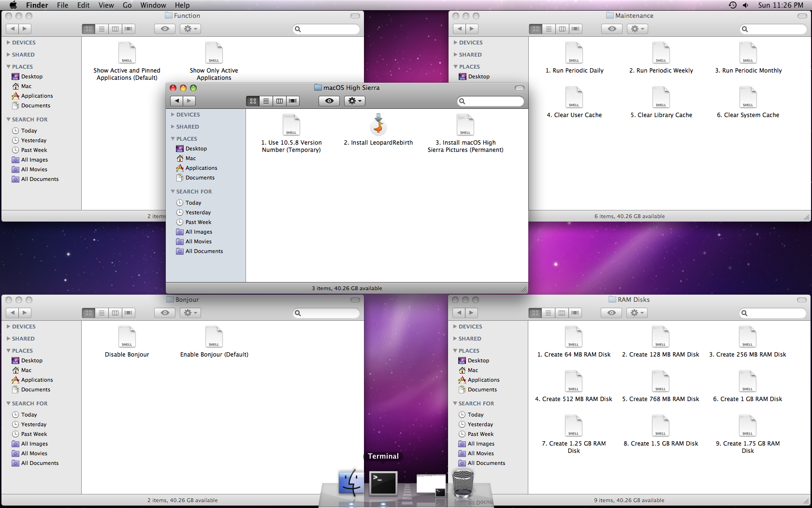The width and height of the screenshot is (812, 508).
Task: Select Create 64 MB RAM Disk script
Action: point(574,337)
